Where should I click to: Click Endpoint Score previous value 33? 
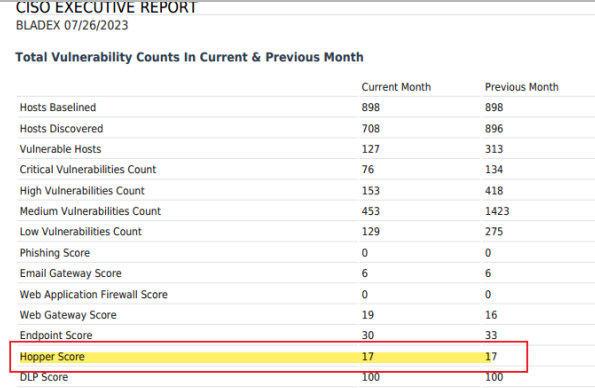[491, 335]
